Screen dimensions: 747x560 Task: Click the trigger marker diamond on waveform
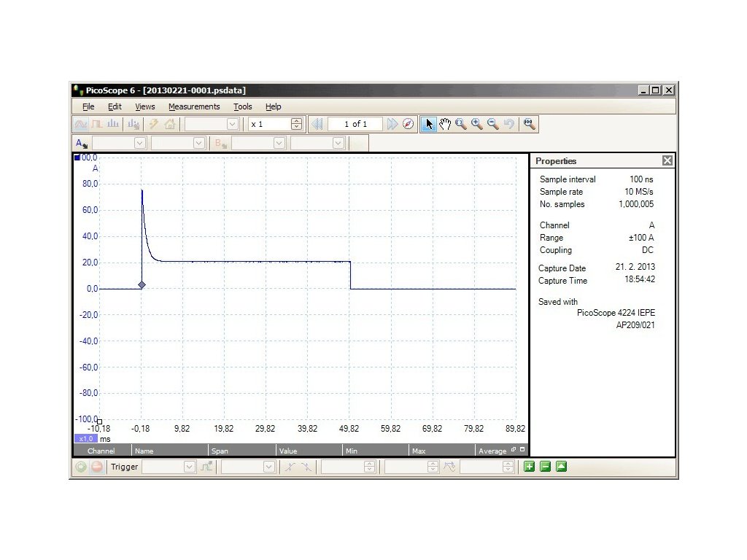coord(142,284)
